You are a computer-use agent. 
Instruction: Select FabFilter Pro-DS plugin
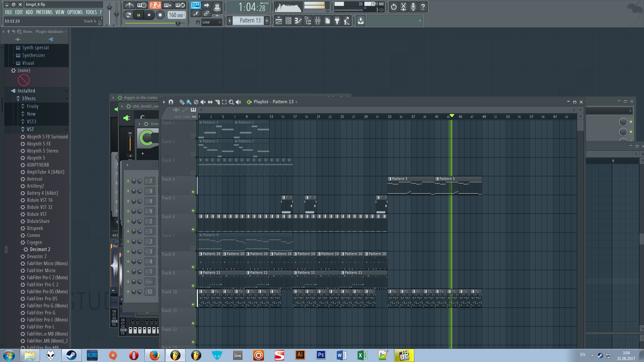click(42, 299)
